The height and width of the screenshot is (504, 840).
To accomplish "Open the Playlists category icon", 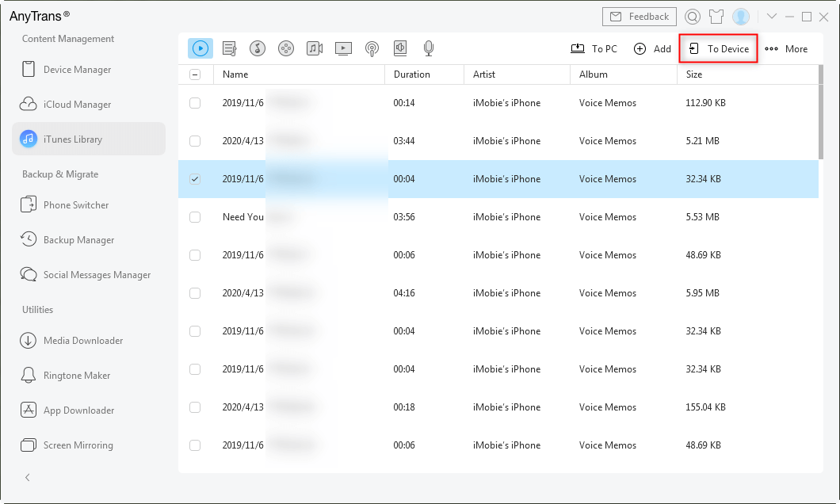I will point(229,49).
